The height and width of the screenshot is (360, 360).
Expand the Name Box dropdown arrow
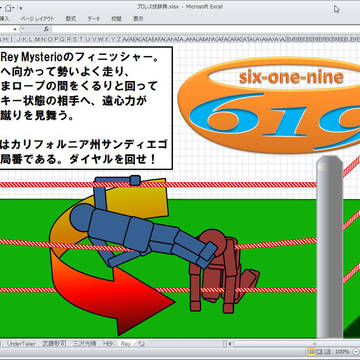coord(15,29)
